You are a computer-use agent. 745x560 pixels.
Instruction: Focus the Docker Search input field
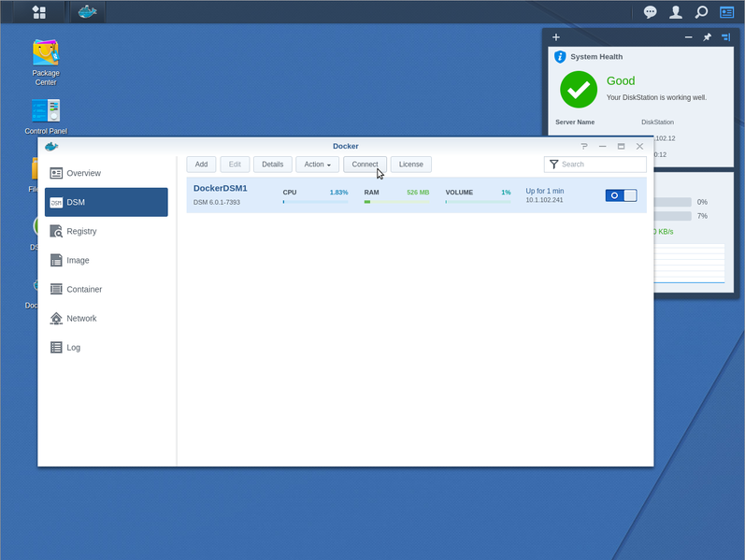pyautogui.click(x=595, y=165)
